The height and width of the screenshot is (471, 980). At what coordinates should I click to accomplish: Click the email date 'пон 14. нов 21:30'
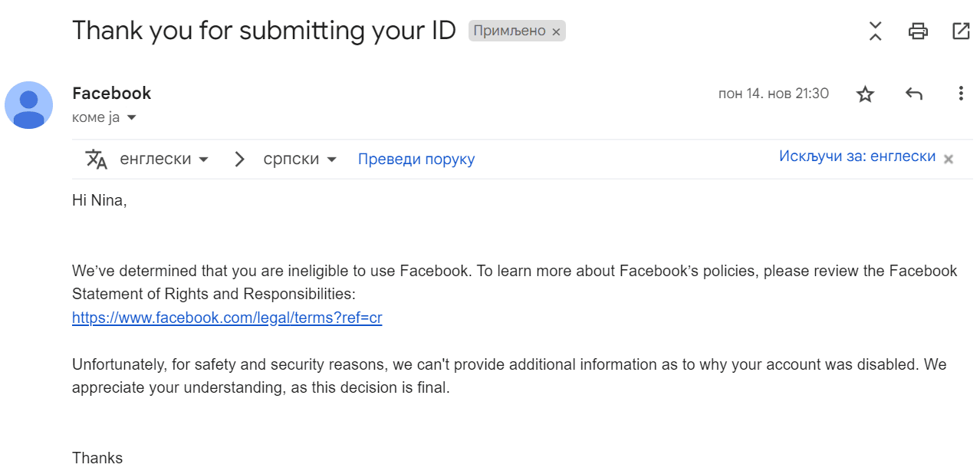point(773,94)
